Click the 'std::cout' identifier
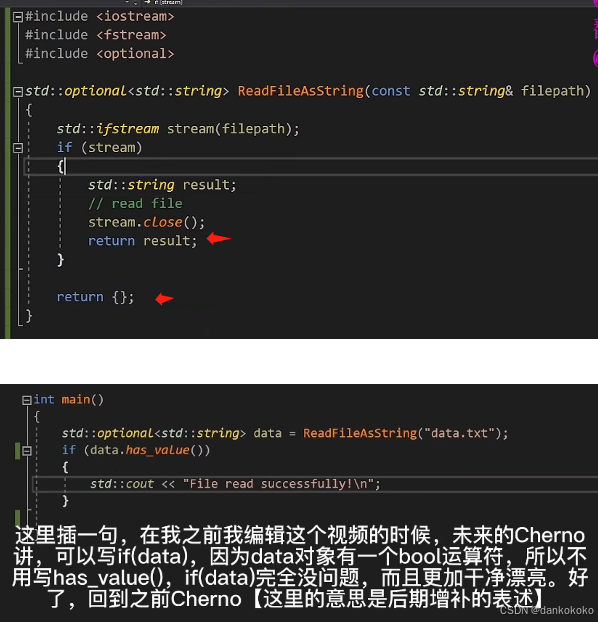Image resolution: width=598 pixels, height=622 pixels. tap(122, 484)
